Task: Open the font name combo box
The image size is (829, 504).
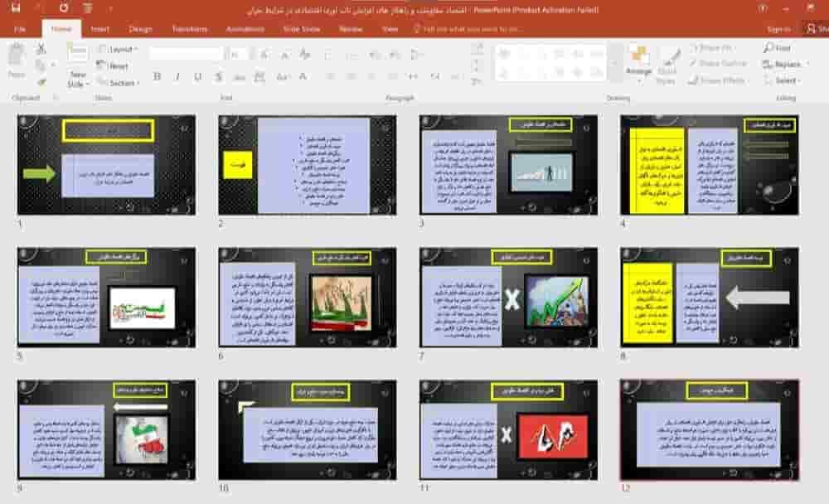Action: click(186, 54)
